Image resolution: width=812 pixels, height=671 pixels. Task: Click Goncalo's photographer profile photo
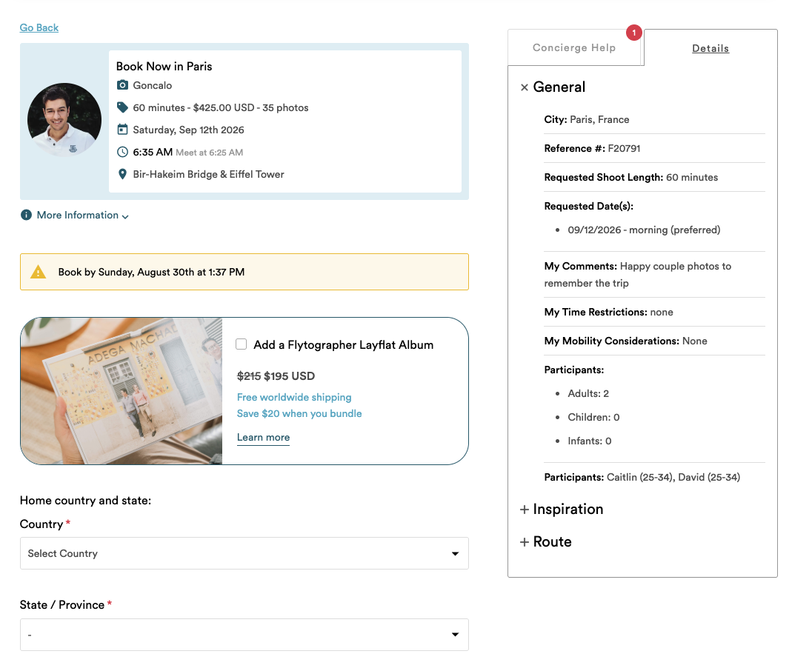coord(64,119)
